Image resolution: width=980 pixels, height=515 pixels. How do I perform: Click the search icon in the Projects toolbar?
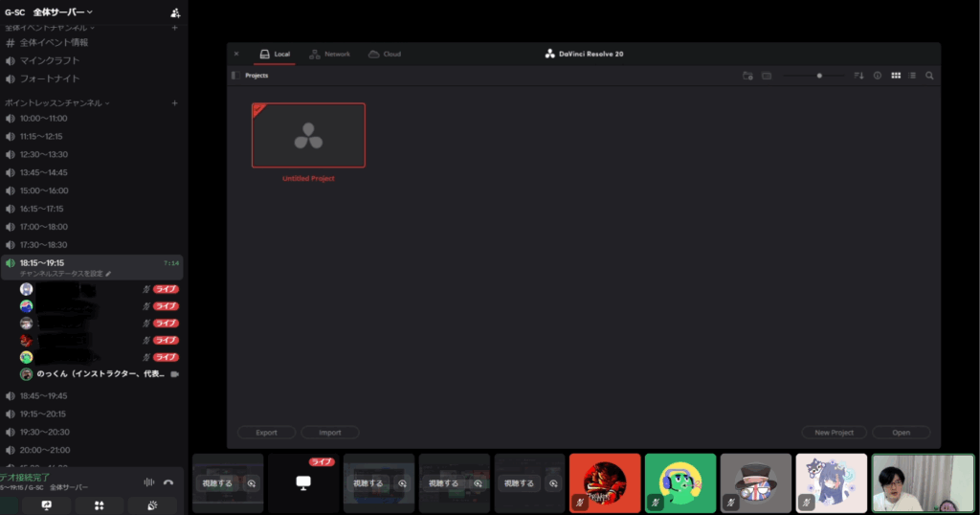tap(929, 75)
